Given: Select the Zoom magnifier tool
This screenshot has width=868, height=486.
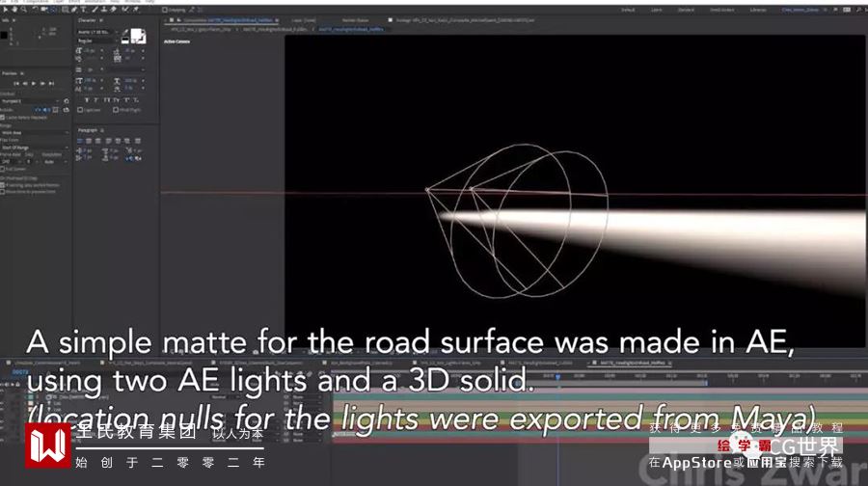Looking at the screenshot, I should coord(23,10).
